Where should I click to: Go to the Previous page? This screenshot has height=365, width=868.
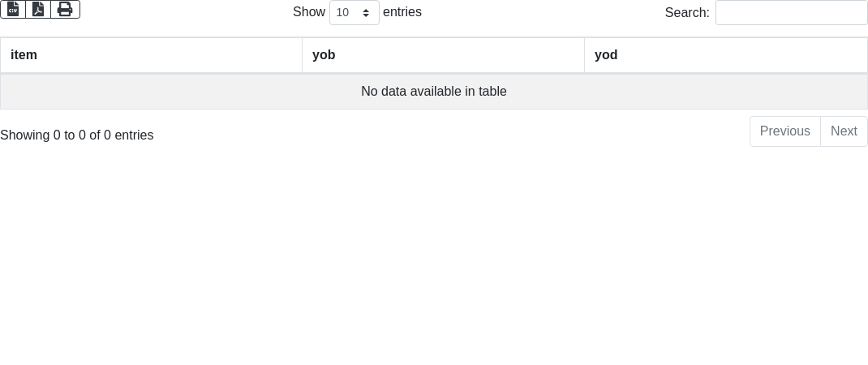(x=785, y=131)
